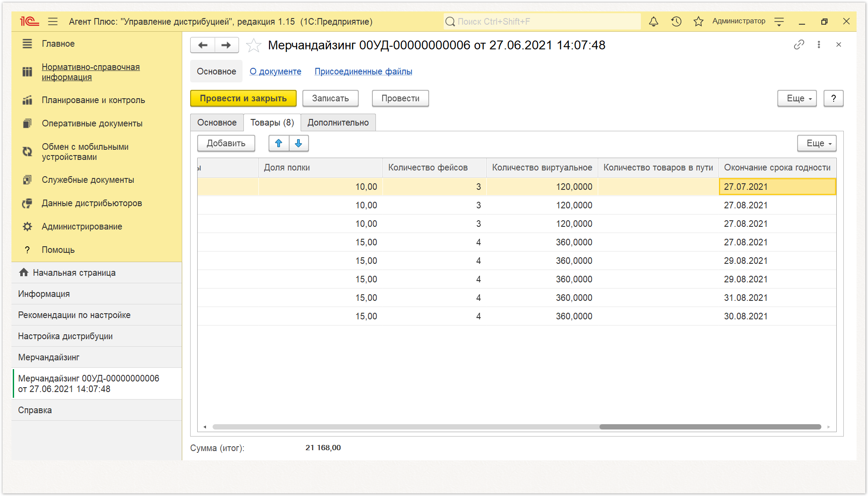Open notifications bell icon
868x496 pixels.
[x=654, y=22]
